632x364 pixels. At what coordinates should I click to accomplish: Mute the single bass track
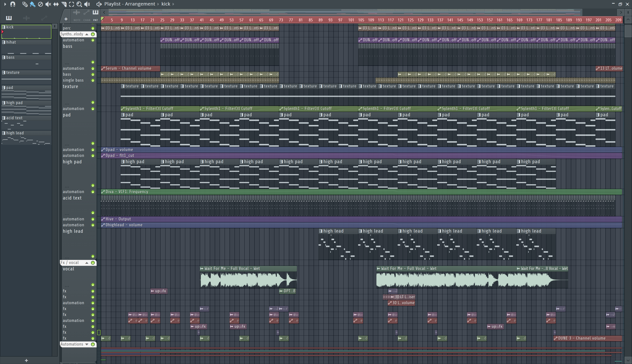coord(93,80)
